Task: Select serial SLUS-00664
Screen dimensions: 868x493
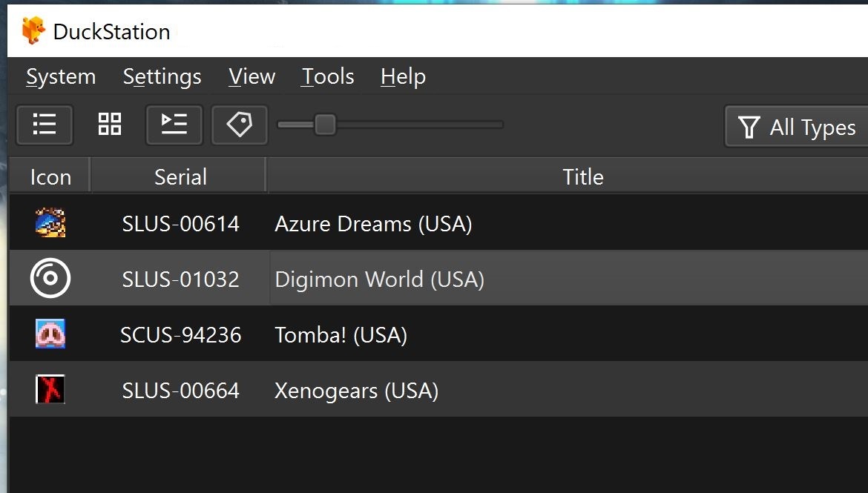Action: pyautogui.click(x=180, y=391)
